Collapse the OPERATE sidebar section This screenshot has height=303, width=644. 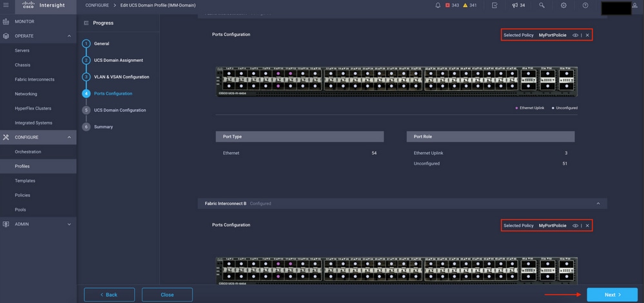(69, 36)
